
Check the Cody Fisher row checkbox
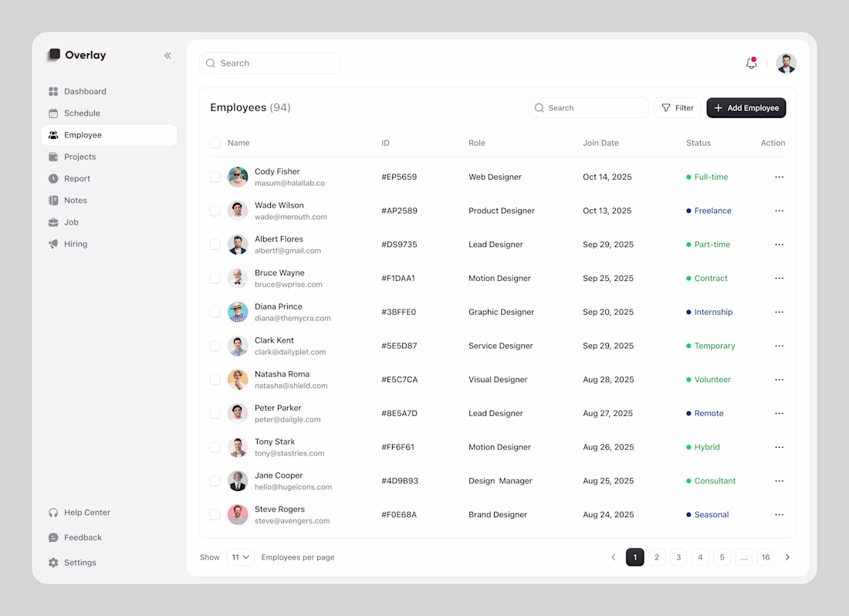tap(215, 177)
